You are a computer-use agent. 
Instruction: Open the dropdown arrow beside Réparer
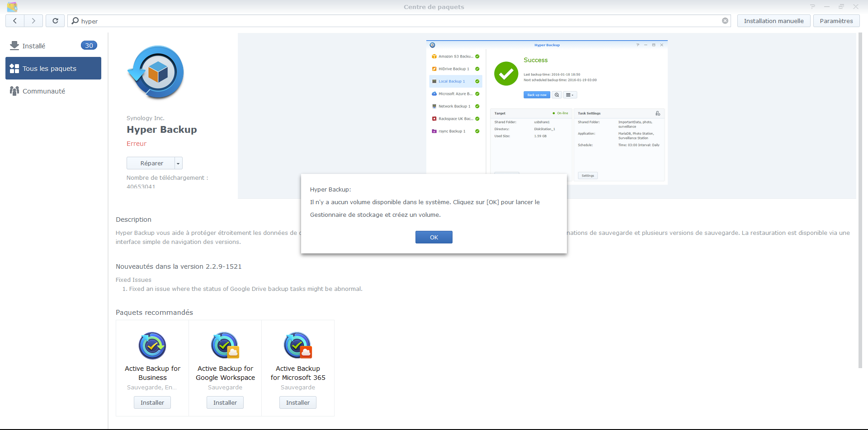point(179,163)
